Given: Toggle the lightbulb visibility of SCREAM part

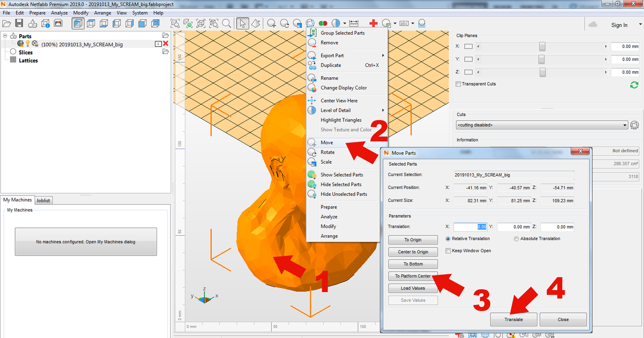Looking at the screenshot, I should [x=28, y=44].
